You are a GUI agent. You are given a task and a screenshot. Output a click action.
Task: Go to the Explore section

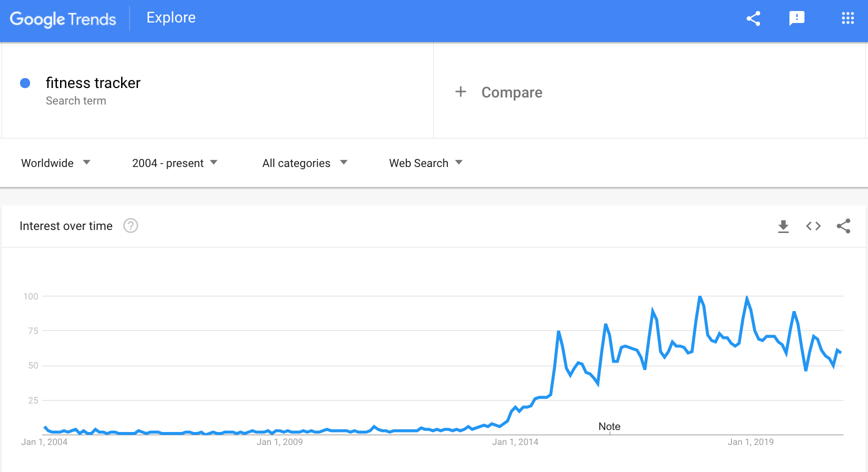tap(171, 18)
